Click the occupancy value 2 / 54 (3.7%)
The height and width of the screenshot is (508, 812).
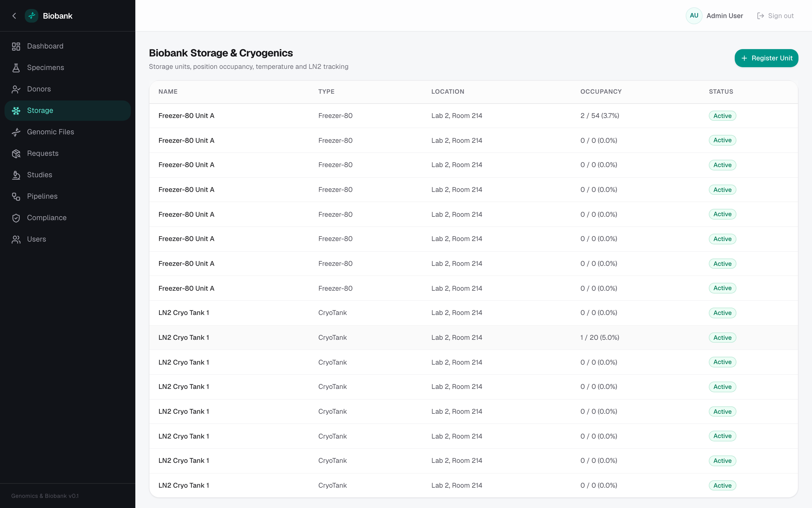(x=600, y=116)
